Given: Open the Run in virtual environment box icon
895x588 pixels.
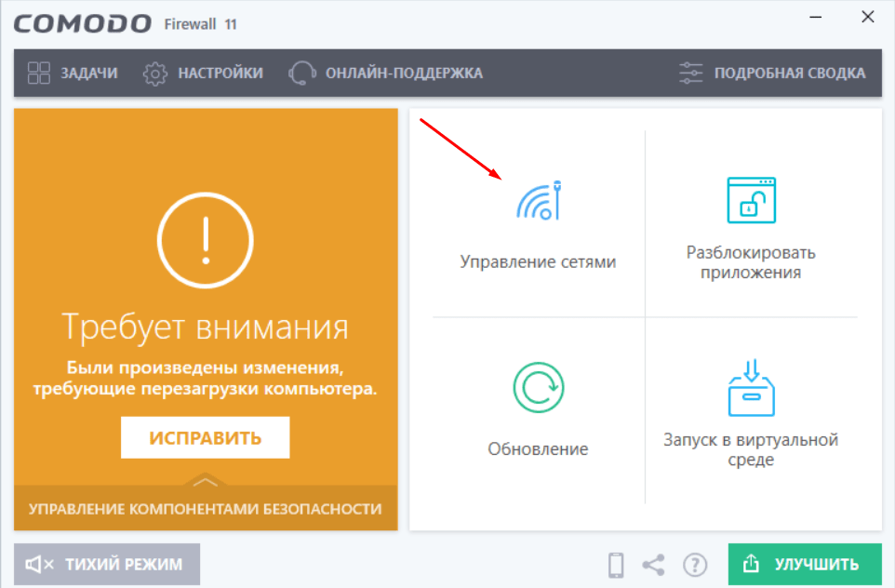Looking at the screenshot, I should pos(751,387).
